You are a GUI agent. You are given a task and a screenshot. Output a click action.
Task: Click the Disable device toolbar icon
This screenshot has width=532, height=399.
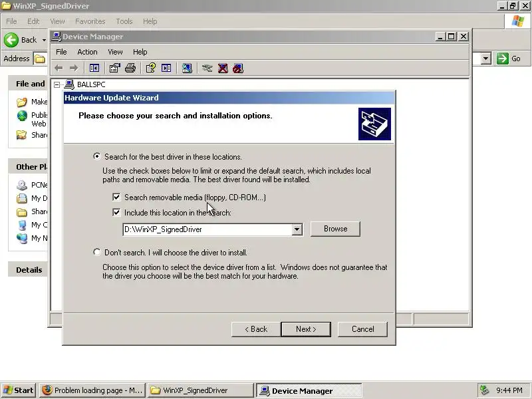238,68
